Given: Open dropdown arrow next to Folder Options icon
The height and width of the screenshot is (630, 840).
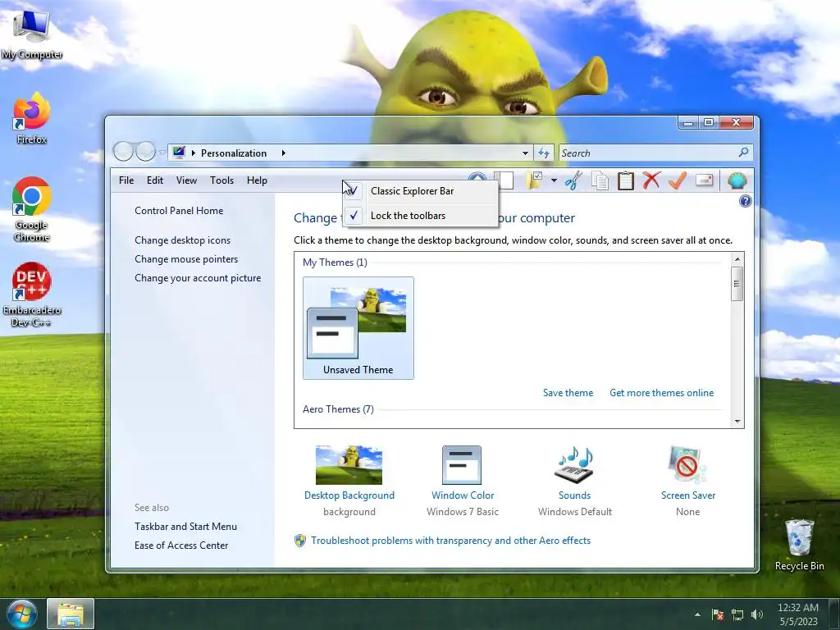Looking at the screenshot, I should click(554, 180).
